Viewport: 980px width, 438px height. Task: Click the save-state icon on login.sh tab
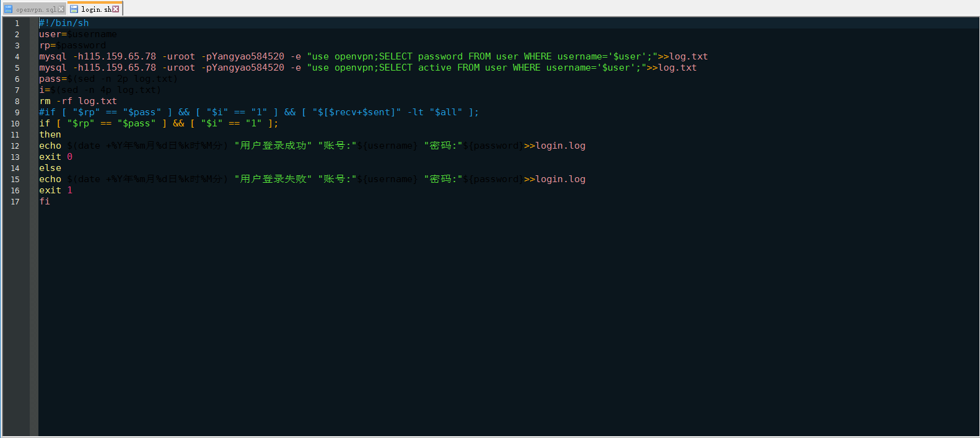pos(74,9)
